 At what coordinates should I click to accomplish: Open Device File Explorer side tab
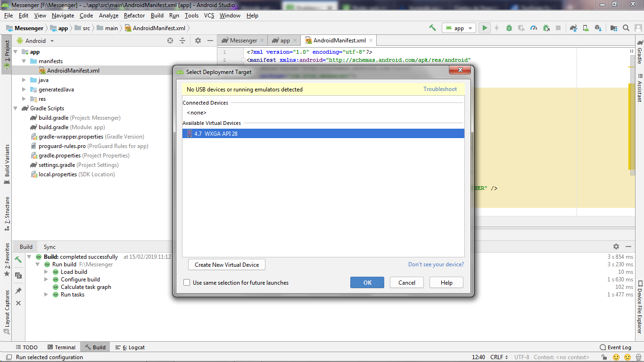640,307
